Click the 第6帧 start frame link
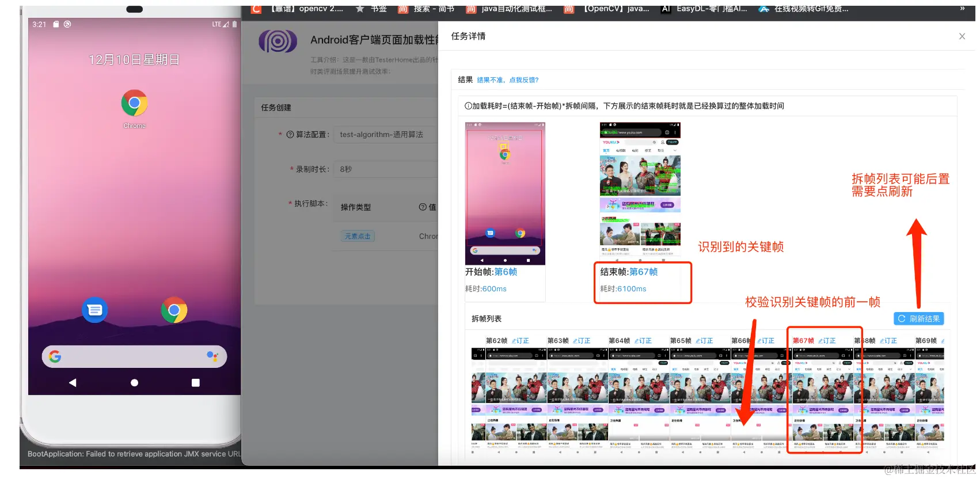This screenshot has width=980, height=479. (506, 272)
